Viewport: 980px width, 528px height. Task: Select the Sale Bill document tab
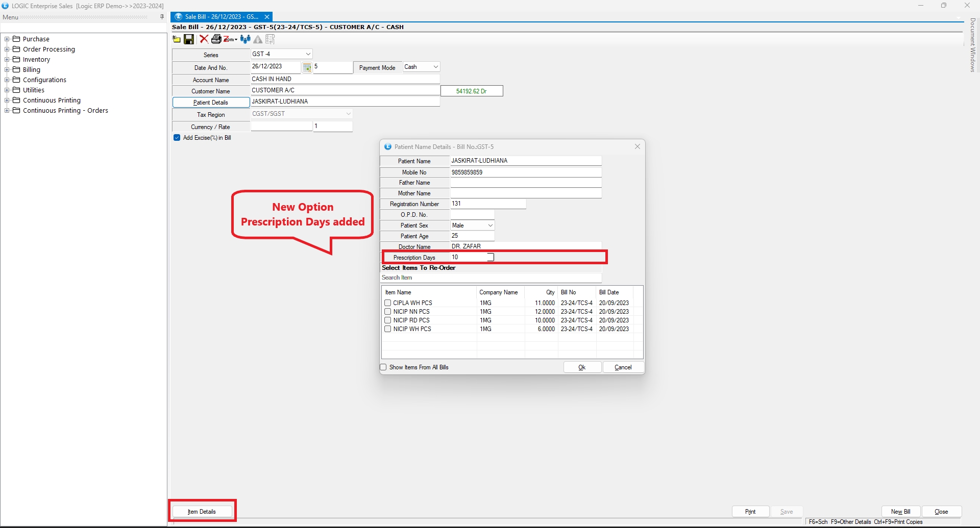pyautogui.click(x=220, y=17)
